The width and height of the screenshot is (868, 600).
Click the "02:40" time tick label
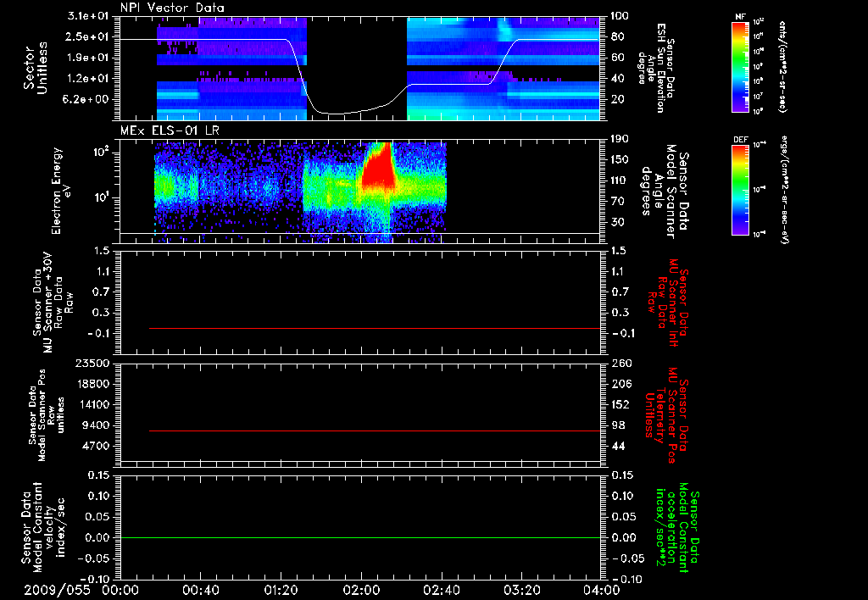pos(441,590)
